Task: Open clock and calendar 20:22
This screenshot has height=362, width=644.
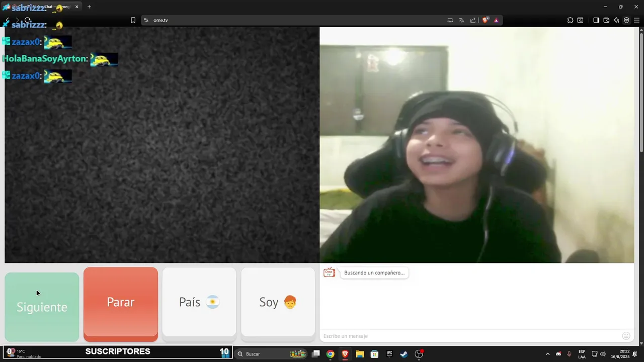Action: (620, 354)
